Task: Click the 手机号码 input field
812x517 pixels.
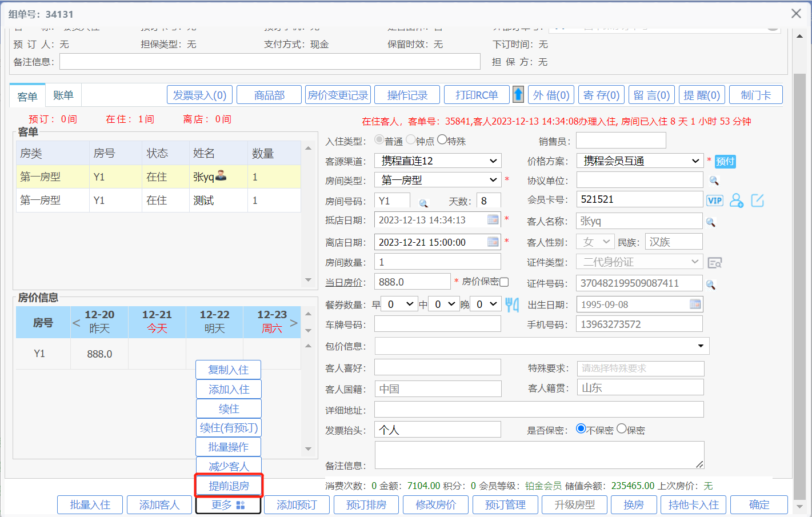Action: click(x=639, y=324)
